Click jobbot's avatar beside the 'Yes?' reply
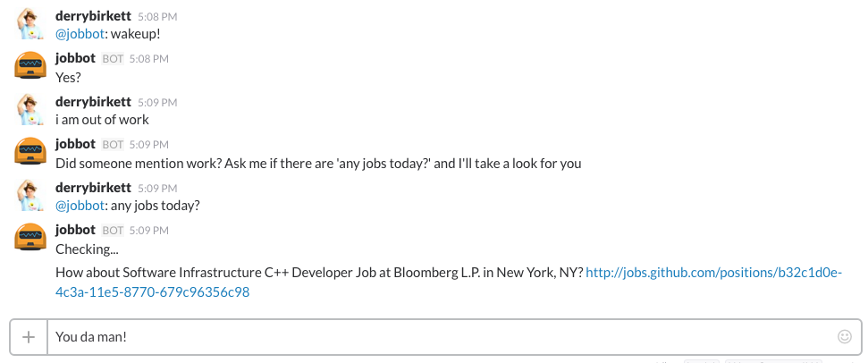868x363 pixels. (x=29, y=66)
